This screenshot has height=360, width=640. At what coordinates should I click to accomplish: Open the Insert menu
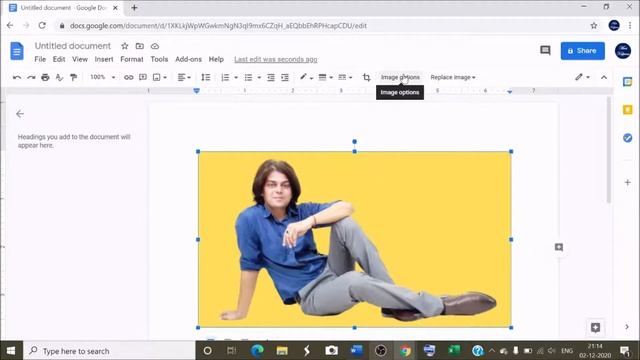tap(104, 59)
